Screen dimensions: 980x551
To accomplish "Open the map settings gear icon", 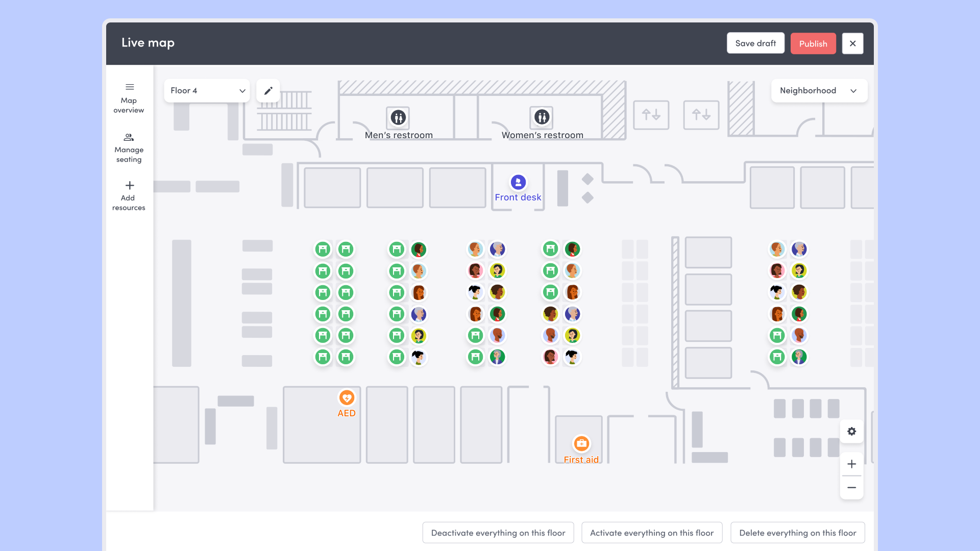I will 851,432.
